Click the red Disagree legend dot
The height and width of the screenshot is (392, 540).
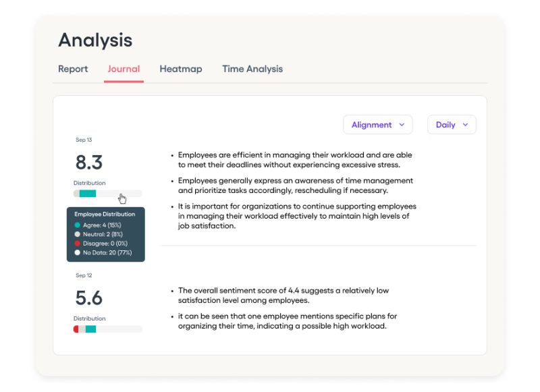click(78, 244)
